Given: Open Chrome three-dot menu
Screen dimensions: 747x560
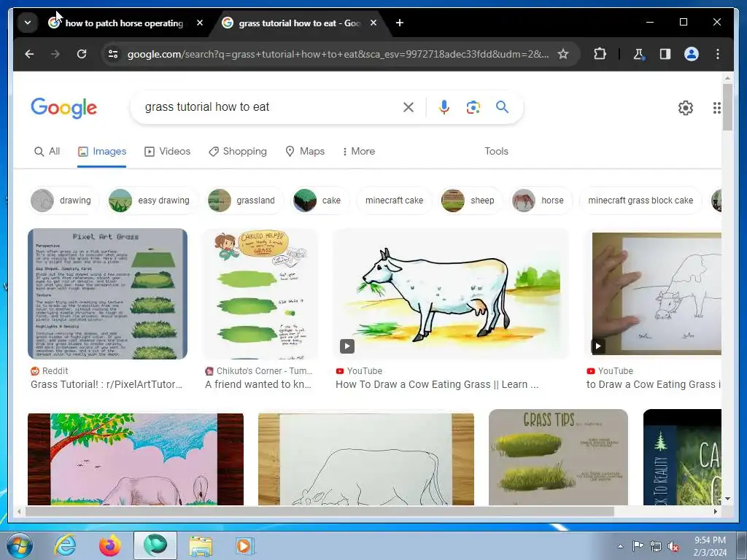Looking at the screenshot, I should [718, 54].
